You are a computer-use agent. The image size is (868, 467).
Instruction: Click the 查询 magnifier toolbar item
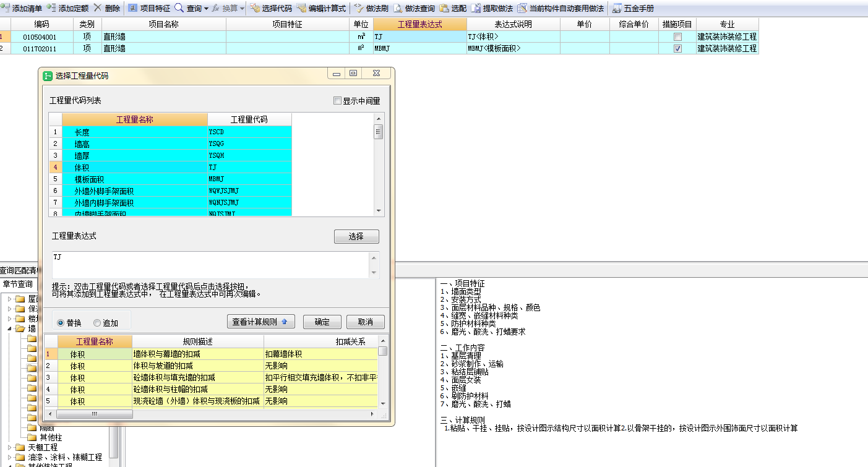tap(187, 9)
